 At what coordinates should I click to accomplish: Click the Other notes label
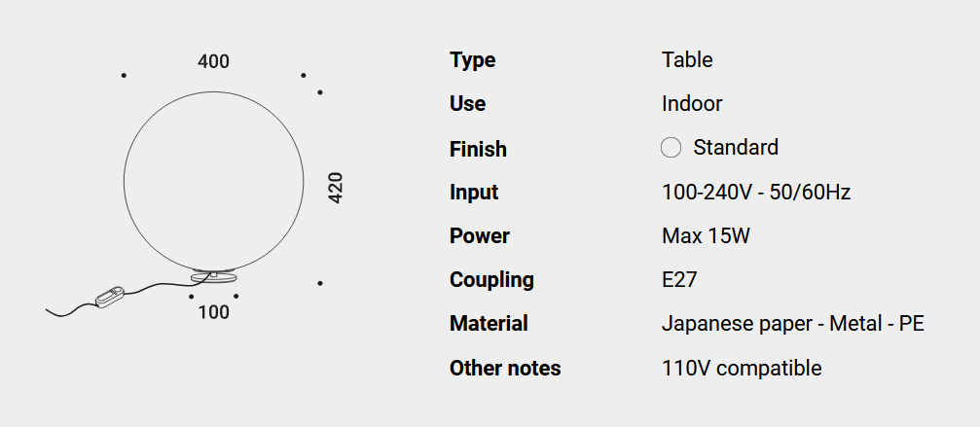505,369
